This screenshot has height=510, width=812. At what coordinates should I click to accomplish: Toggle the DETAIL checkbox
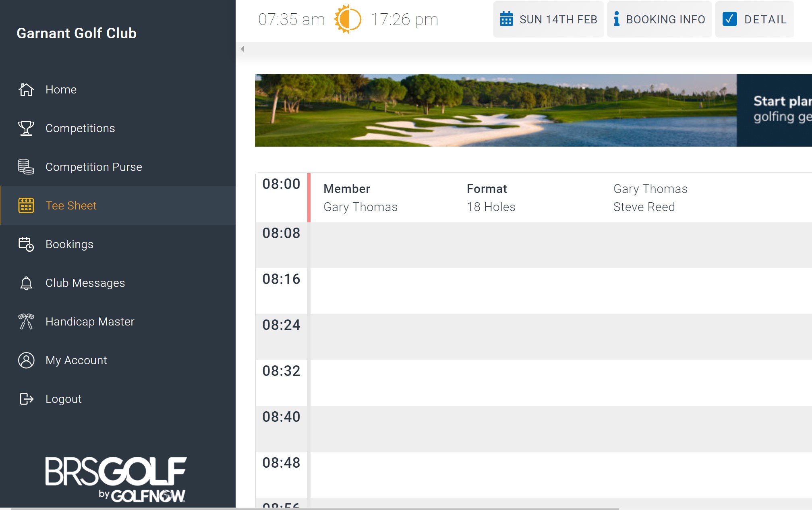tap(730, 19)
